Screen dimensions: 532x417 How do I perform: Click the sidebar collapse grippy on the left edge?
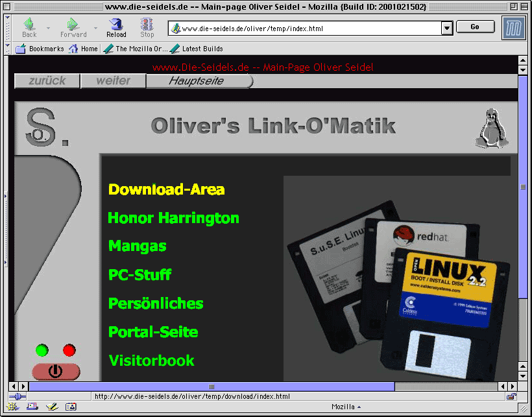click(5, 229)
